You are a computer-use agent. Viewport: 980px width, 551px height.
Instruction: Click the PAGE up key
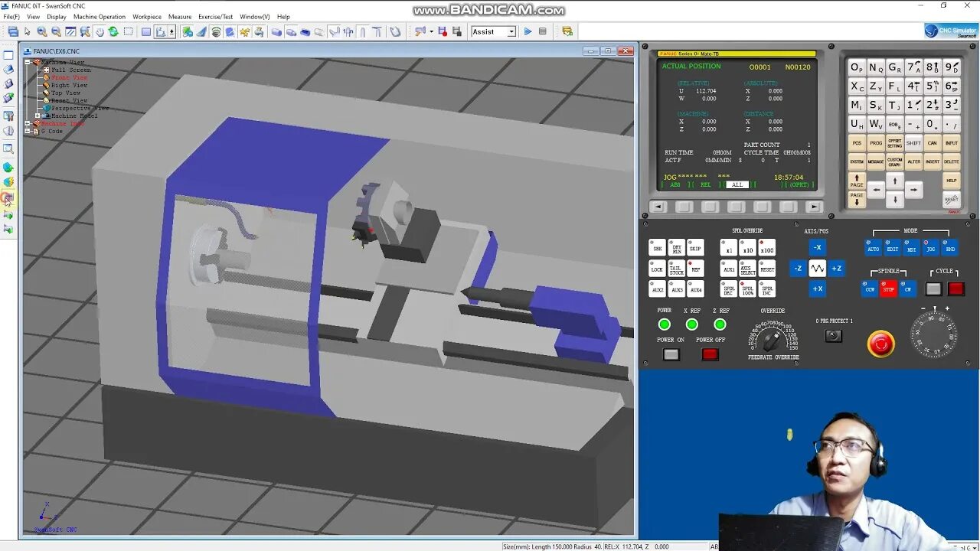[x=857, y=181]
